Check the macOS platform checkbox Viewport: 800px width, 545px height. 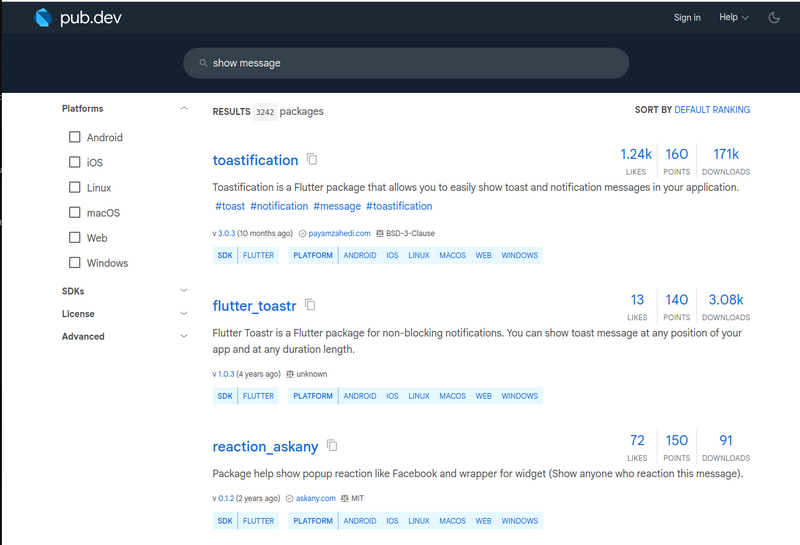(74, 212)
